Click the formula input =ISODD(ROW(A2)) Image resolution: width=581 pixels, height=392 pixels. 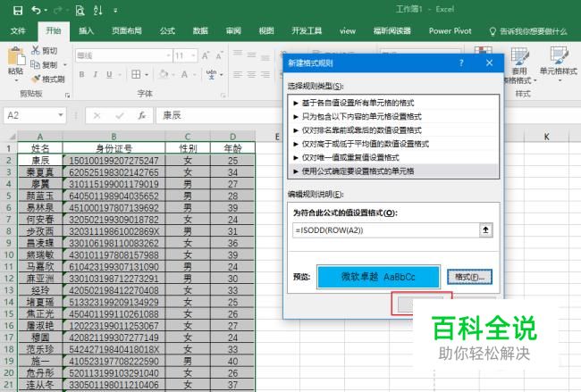pyautogui.click(x=385, y=230)
